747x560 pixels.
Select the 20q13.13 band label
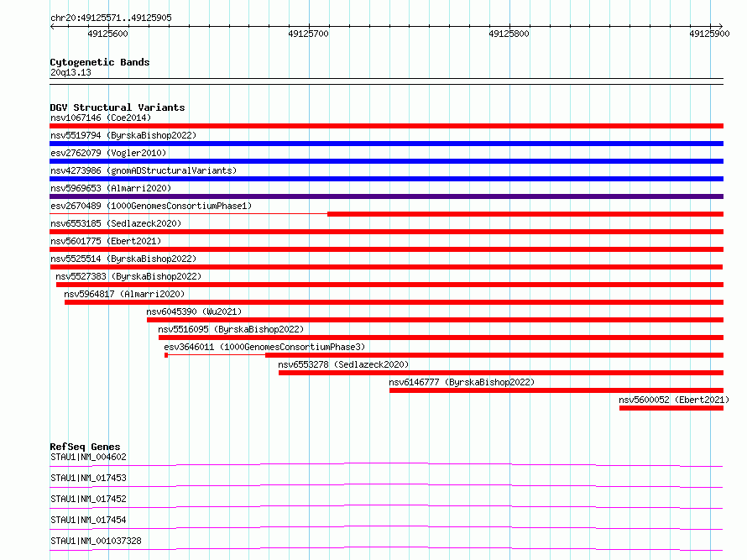[x=71, y=72]
